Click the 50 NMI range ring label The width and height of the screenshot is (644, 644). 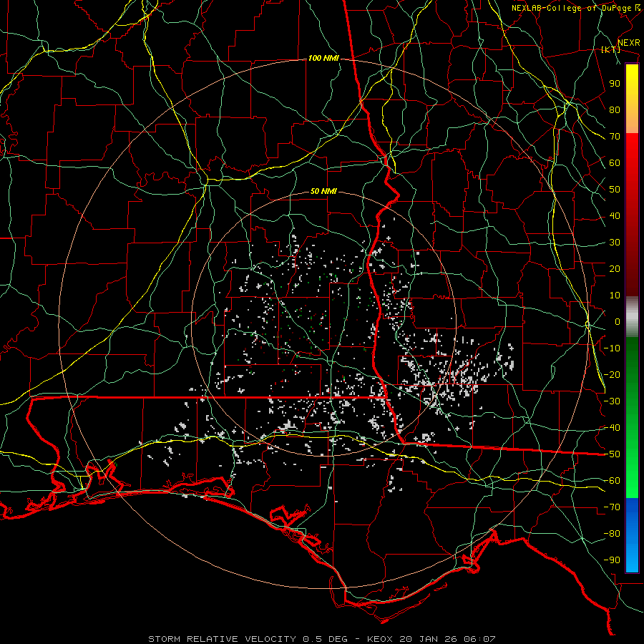[x=323, y=191]
